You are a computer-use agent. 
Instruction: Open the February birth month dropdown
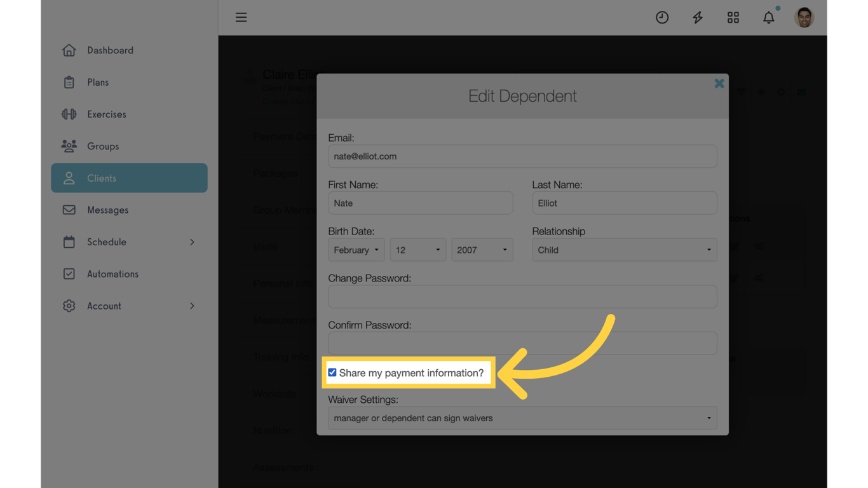pyautogui.click(x=356, y=250)
